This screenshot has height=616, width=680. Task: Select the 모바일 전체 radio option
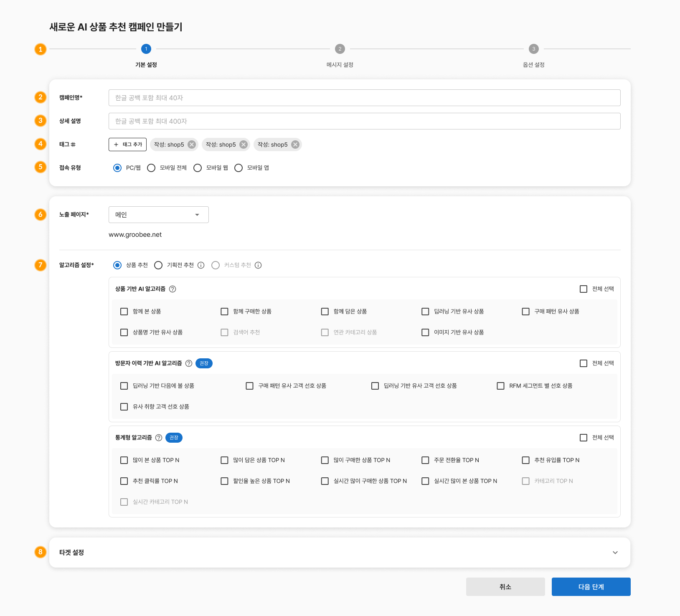point(151,168)
